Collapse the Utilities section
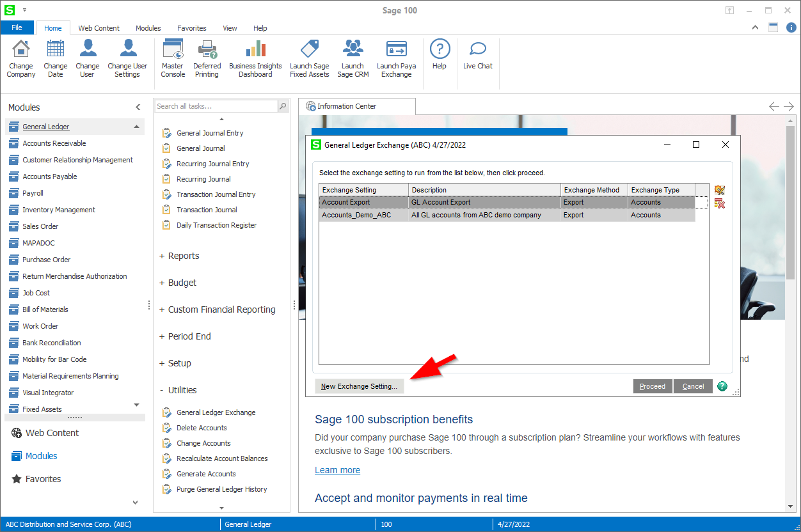This screenshot has width=801, height=532. [178, 390]
